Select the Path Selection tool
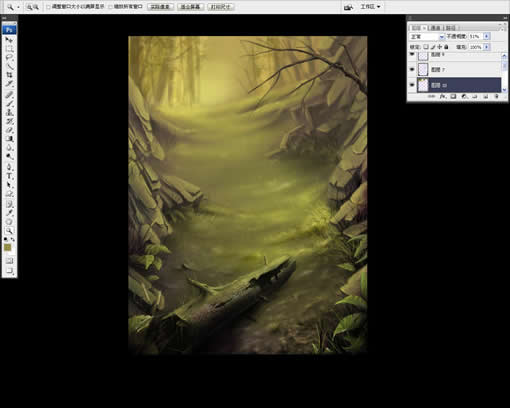510x408 pixels. pos(9,185)
